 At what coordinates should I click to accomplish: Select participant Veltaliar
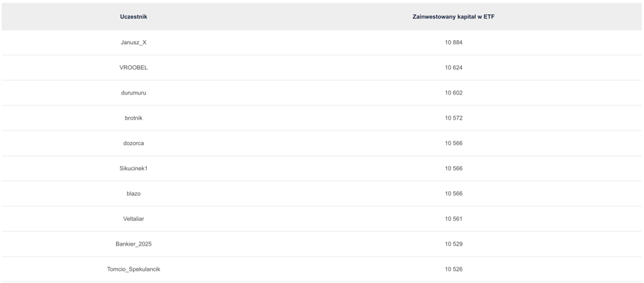click(133, 219)
